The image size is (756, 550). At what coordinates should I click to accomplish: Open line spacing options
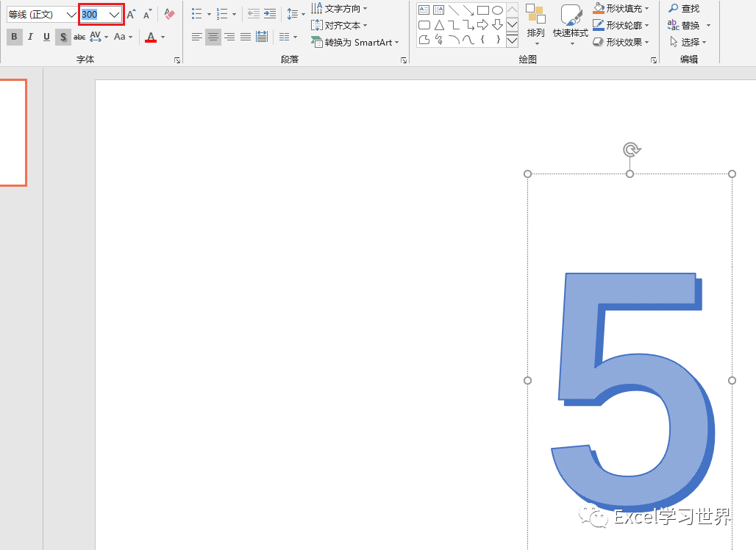(x=296, y=14)
